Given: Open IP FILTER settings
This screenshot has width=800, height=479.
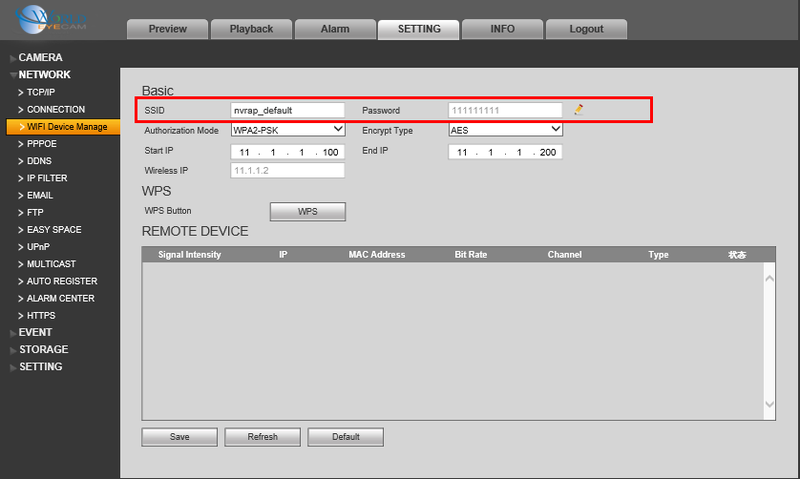Looking at the screenshot, I should (x=47, y=178).
